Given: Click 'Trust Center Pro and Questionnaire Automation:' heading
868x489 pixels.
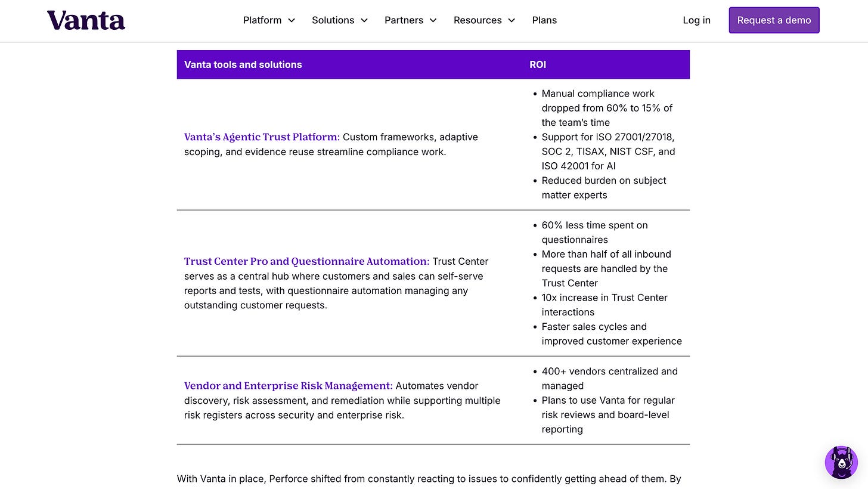Looking at the screenshot, I should [306, 261].
